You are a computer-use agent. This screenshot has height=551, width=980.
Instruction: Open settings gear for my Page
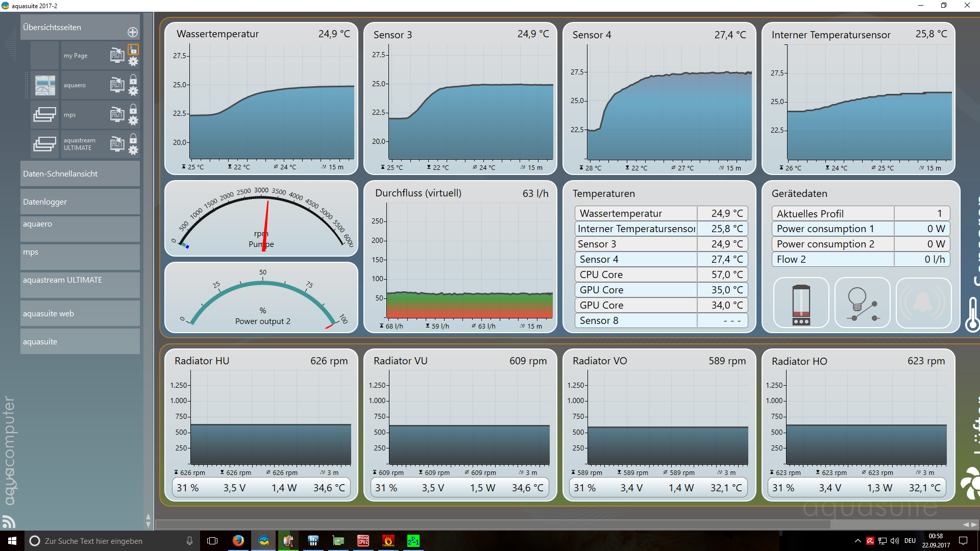(x=133, y=62)
